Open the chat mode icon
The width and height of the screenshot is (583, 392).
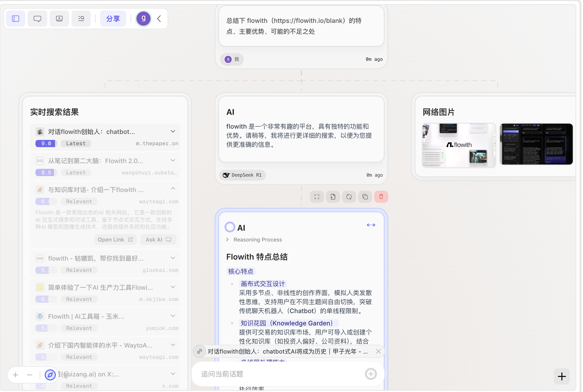pos(37,19)
